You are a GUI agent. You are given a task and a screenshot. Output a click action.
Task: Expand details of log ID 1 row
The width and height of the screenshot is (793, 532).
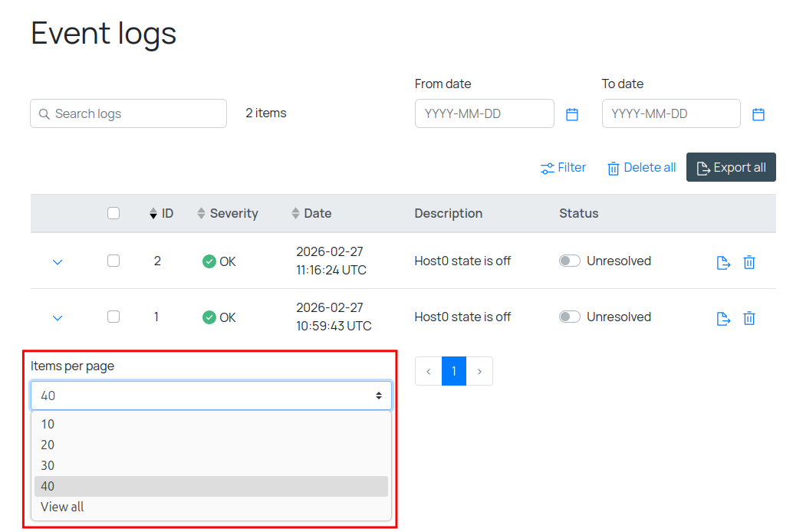click(57, 317)
